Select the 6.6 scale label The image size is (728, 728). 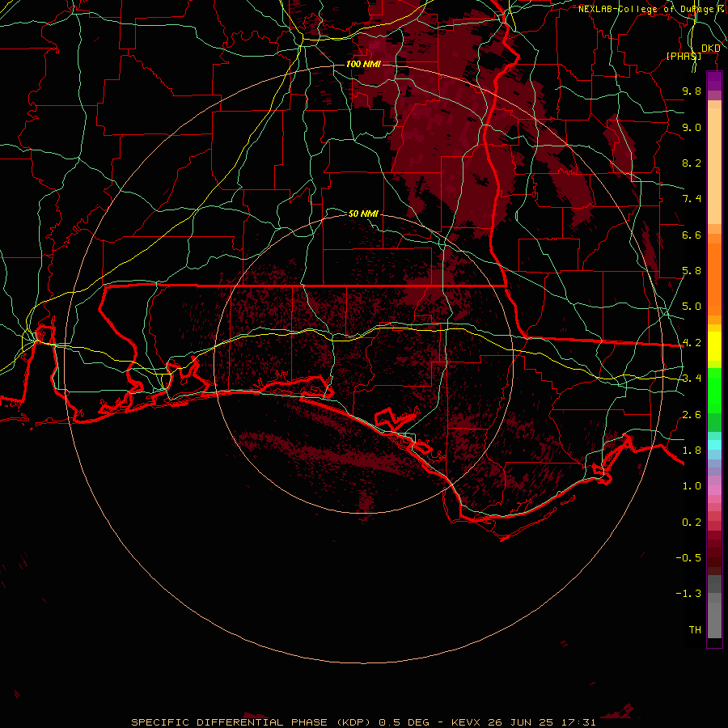click(x=692, y=235)
